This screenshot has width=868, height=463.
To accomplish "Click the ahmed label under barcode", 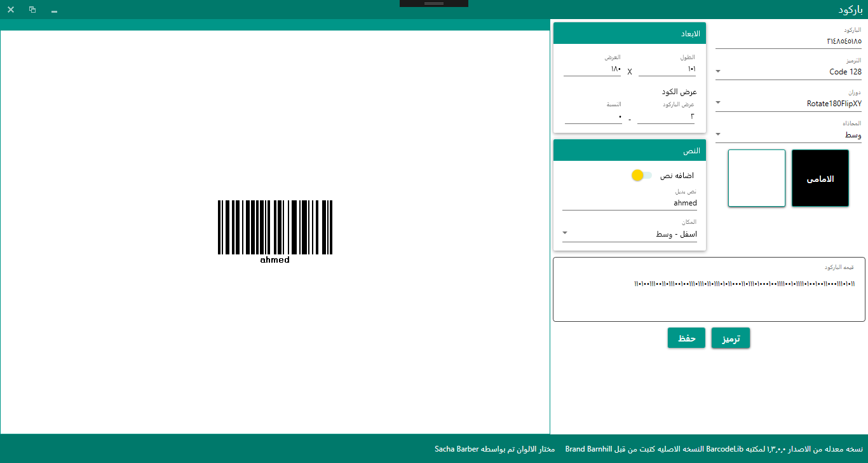I will [x=275, y=259].
